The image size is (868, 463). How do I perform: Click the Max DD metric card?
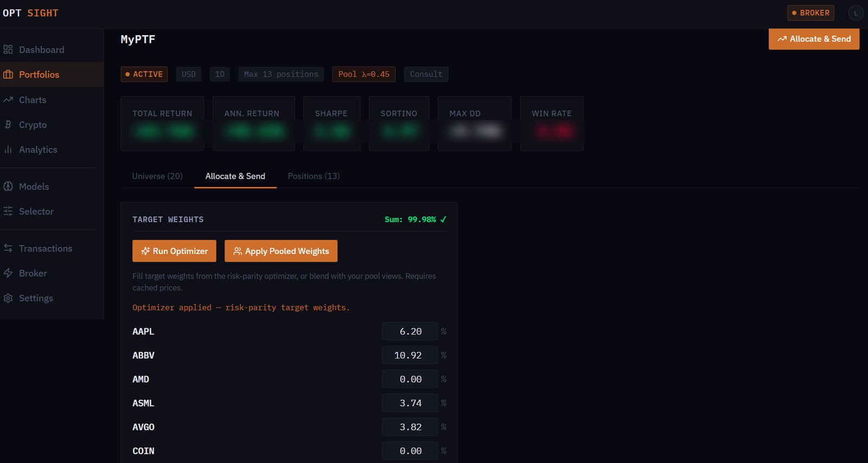pos(474,123)
